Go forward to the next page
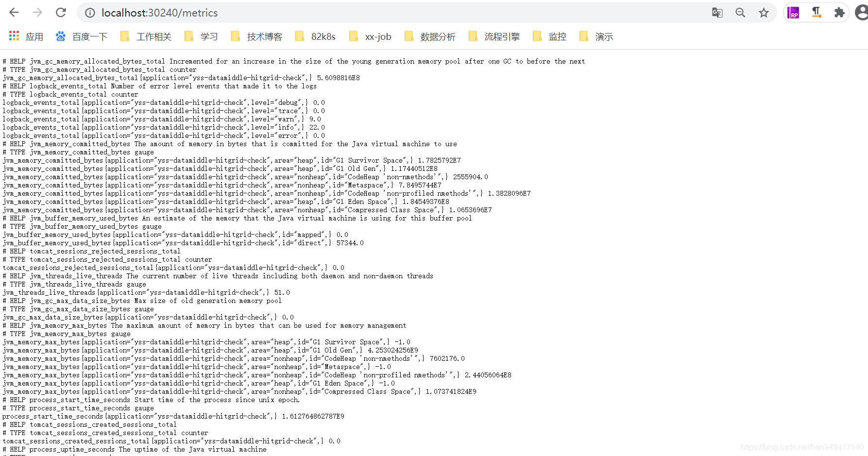Image resolution: width=868 pixels, height=456 pixels. point(37,13)
